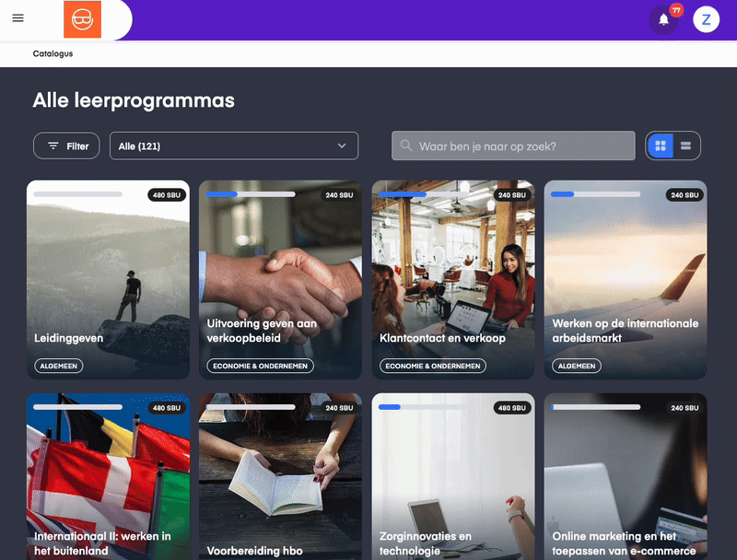Expand the Alle (121) dropdown
This screenshot has width=737, height=560.
[234, 146]
